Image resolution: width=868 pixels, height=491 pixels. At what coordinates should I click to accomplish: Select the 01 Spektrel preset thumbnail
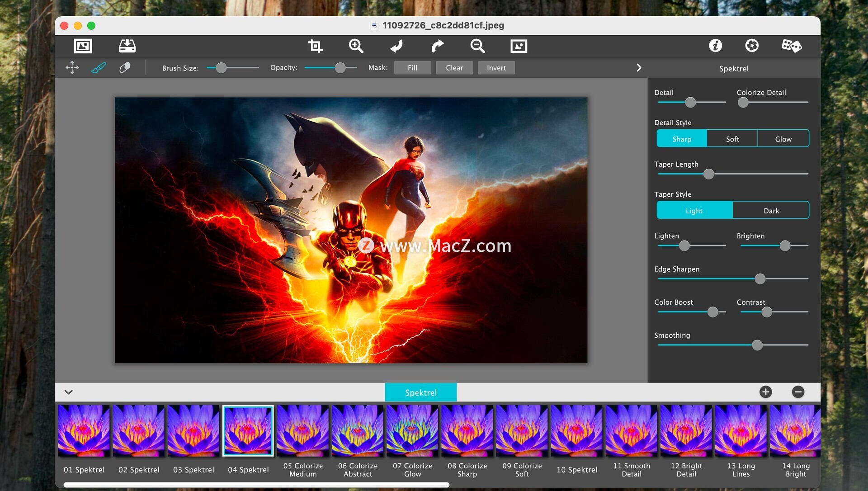[84, 431]
